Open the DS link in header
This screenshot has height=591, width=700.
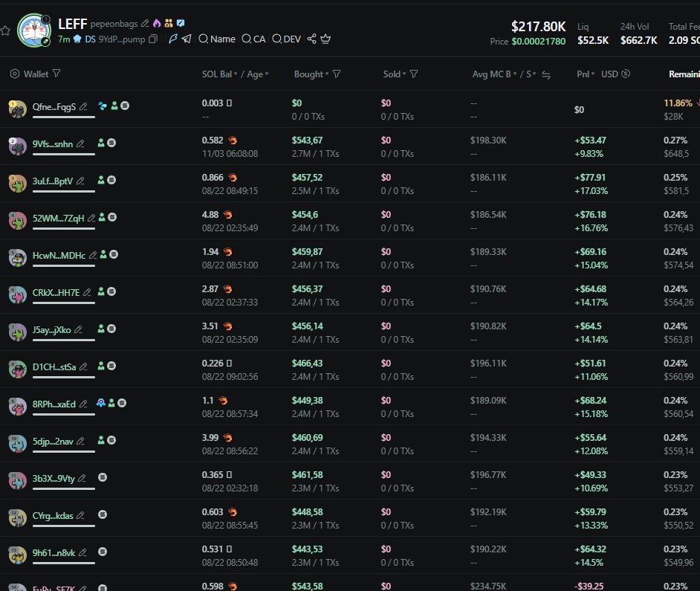tap(90, 39)
